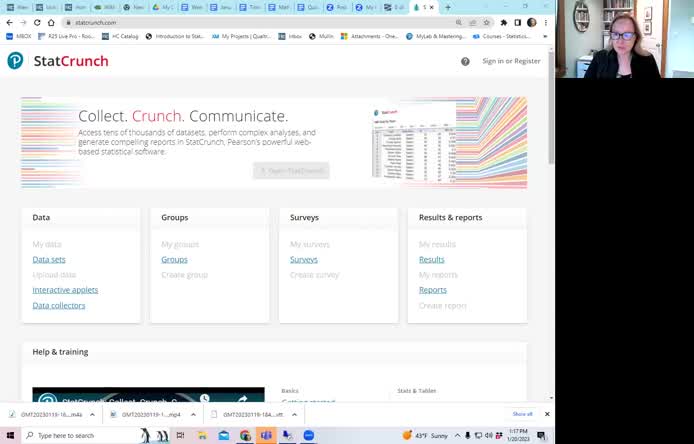
Task: Open the Data sets link
Action: (49, 259)
